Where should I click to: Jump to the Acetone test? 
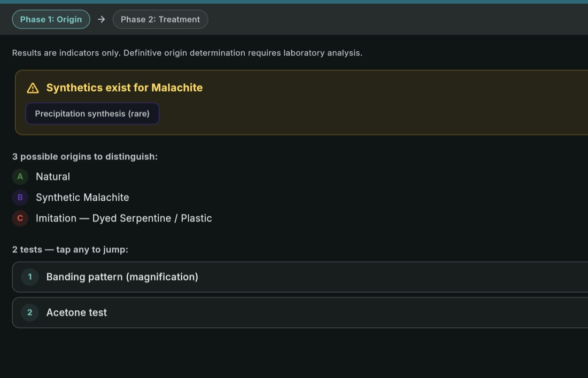(76, 312)
